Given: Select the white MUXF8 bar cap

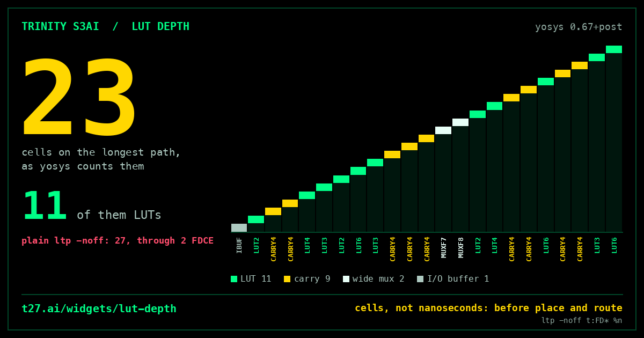Looking at the screenshot, I should click(x=460, y=122).
